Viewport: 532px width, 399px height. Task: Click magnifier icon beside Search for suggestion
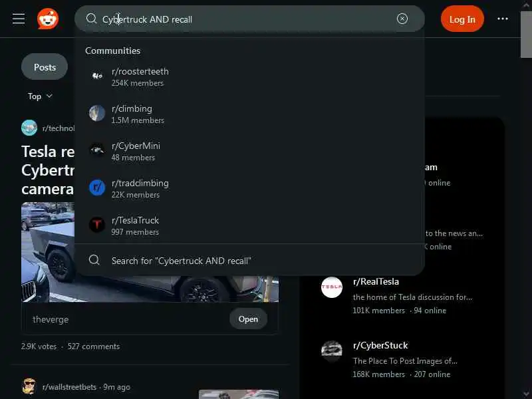coord(94,260)
